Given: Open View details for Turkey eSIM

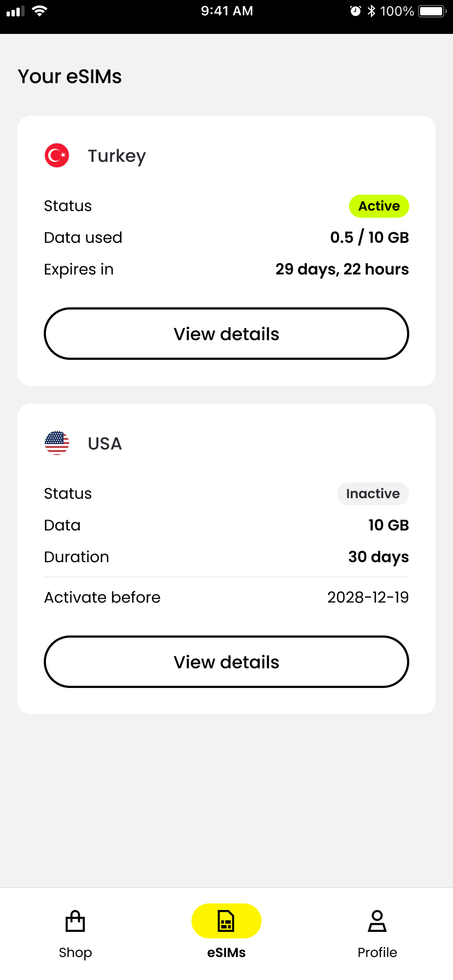Looking at the screenshot, I should click(226, 334).
